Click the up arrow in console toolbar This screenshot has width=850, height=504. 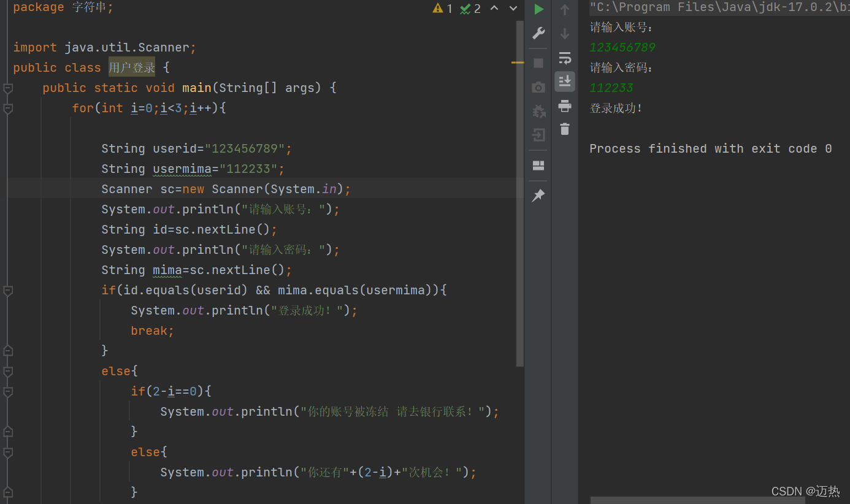point(565,9)
